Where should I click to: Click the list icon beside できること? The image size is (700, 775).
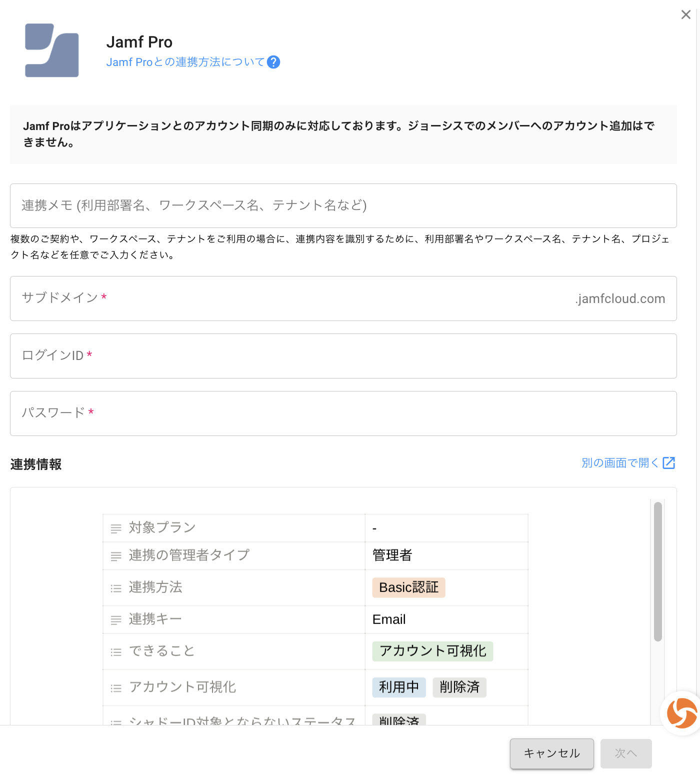tap(116, 652)
